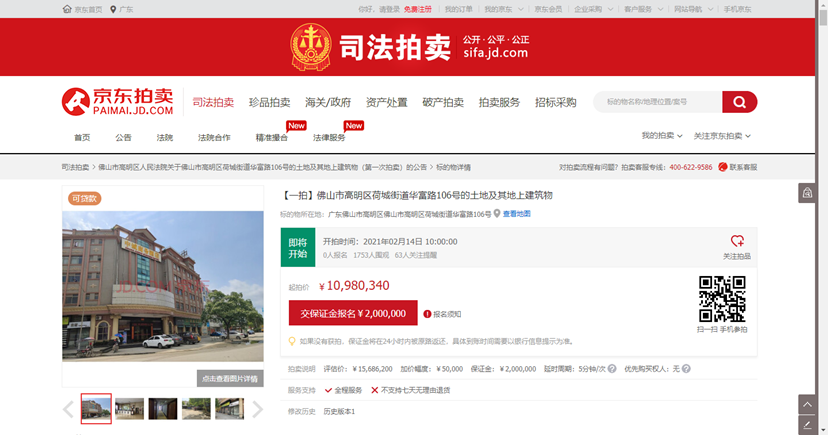
Task: Select the first building exterior thumbnail
Action: (x=96, y=409)
